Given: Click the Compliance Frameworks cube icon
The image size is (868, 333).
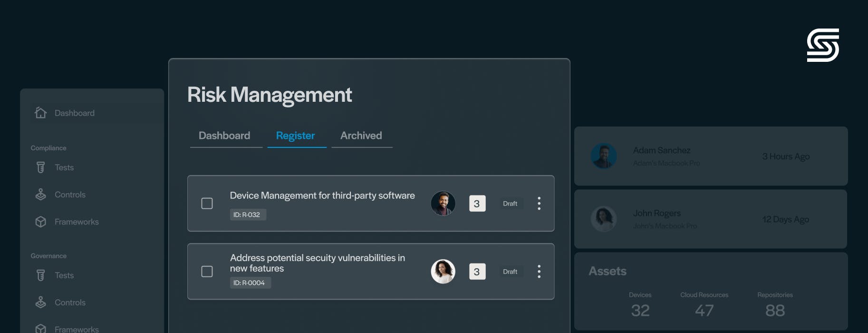Looking at the screenshot, I should (41, 222).
